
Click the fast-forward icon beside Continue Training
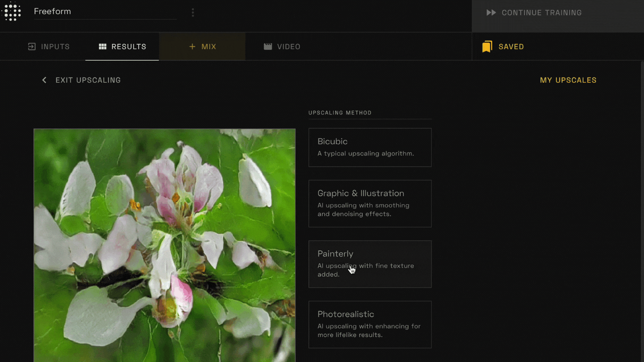(491, 13)
